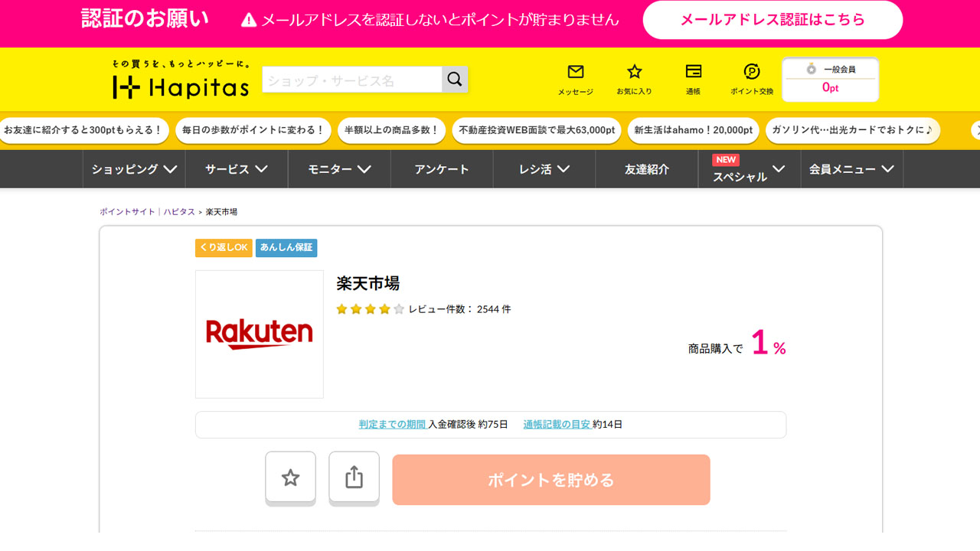Click the 一般会員 member rank icon
The height and width of the screenshot is (551, 980).
(x=814, y=68)
